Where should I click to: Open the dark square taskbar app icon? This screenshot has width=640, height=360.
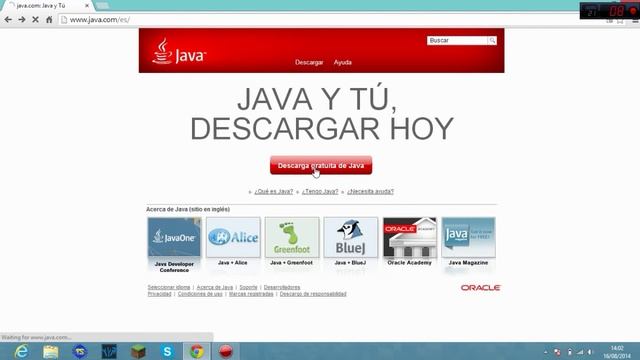tap(109, 351)
